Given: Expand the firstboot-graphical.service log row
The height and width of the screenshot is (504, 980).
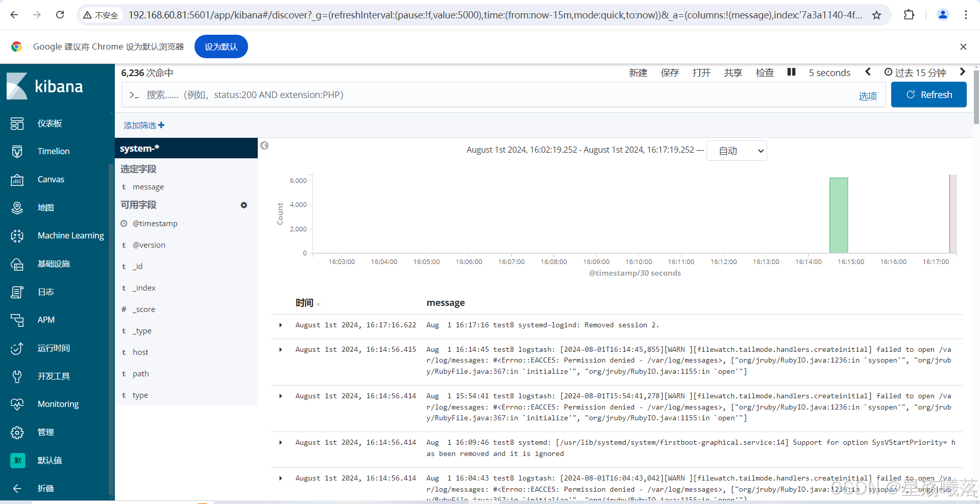Looking at the screenshot, I should (x=281, y=443).
